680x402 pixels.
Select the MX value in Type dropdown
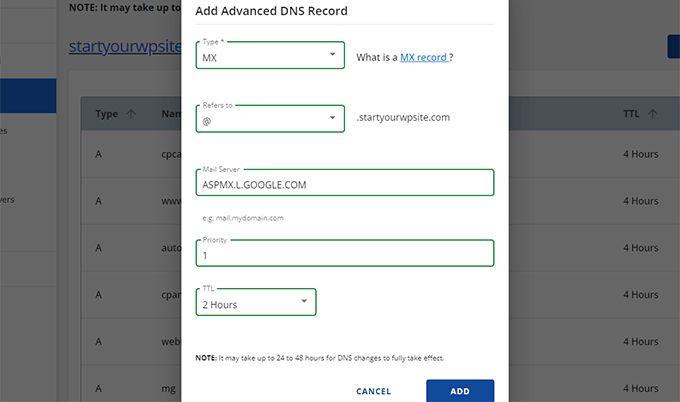point(260,56)
